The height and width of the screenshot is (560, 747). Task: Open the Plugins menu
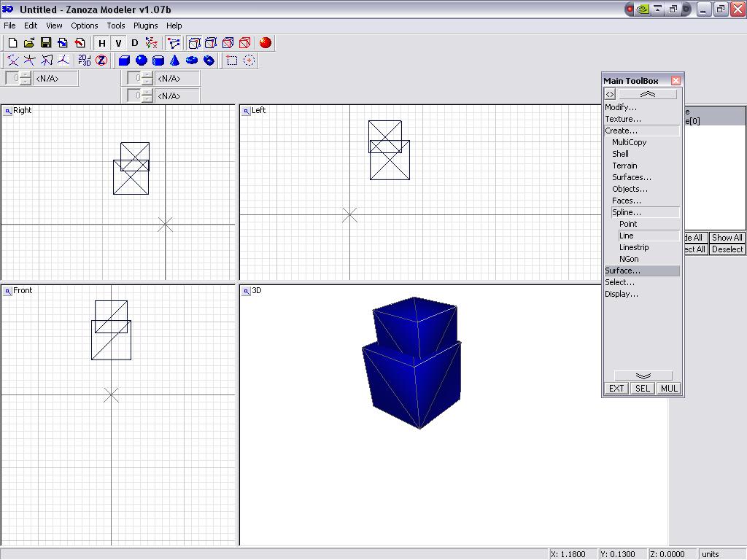tap(145, 26)
